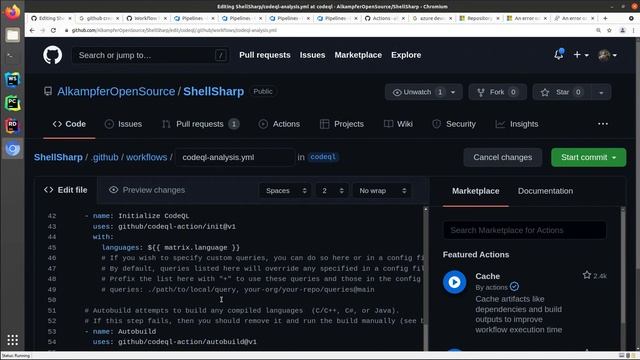Open a new browser tab
640x360 pixels.
(605, 18)
